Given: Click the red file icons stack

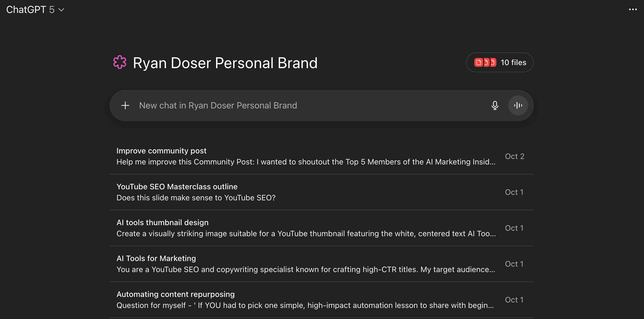Looking at the screenshot, I should coord(485,62).
